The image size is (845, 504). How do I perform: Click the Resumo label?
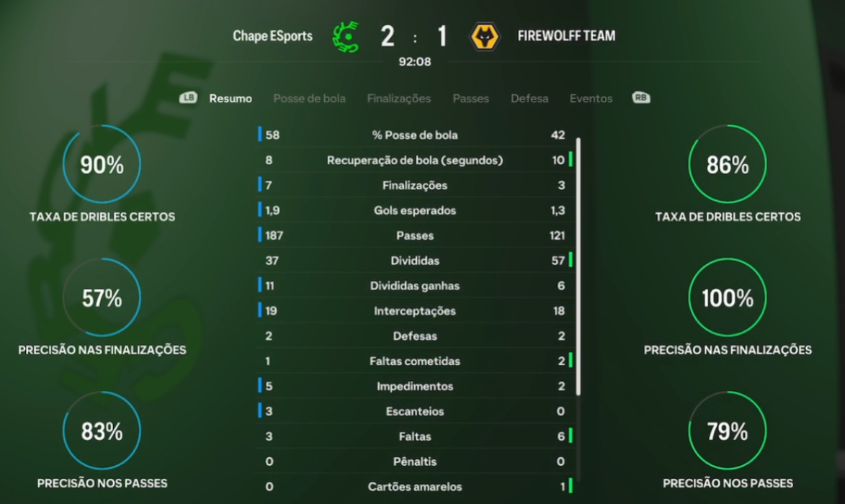(231, 98)
